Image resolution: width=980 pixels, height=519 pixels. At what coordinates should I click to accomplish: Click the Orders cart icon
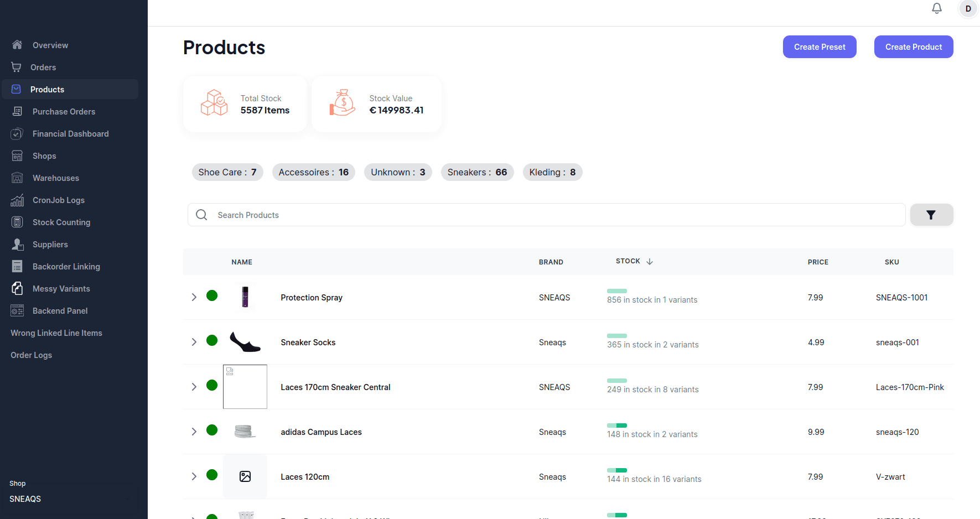(17, 67)
